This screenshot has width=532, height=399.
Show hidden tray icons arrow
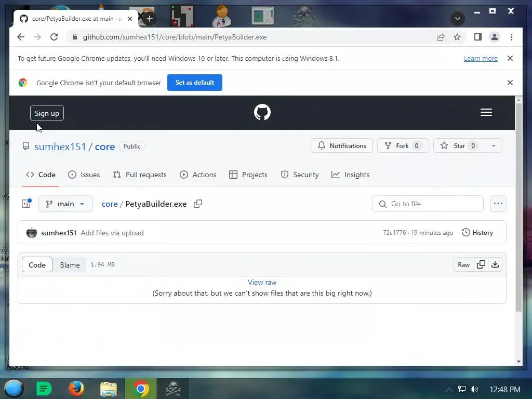point(448,390)
